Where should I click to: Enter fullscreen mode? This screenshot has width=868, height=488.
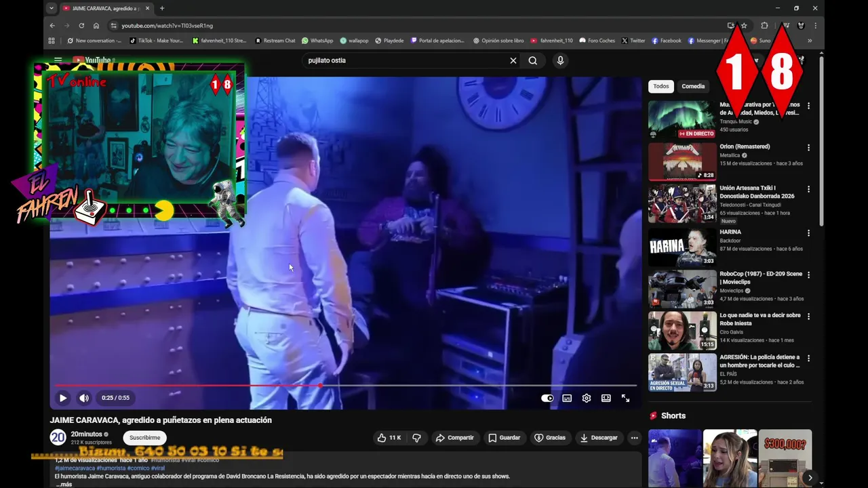(x=626, y=399)
